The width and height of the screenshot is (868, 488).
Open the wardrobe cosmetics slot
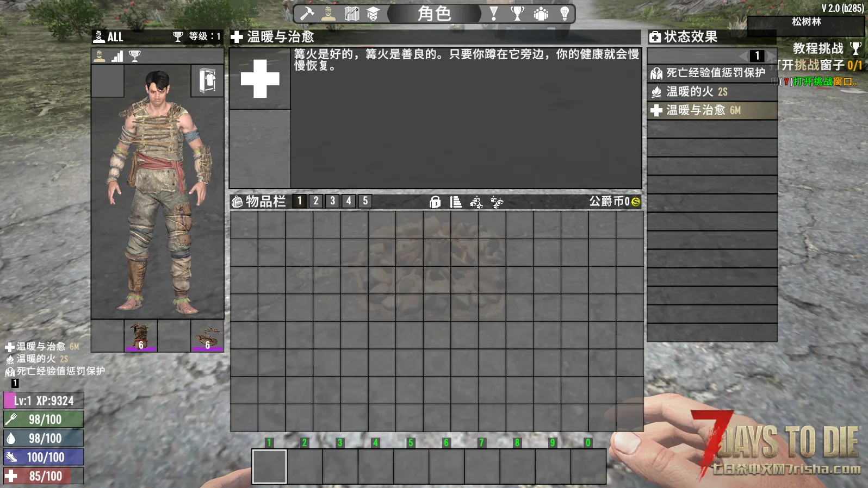(x=207, y=81)
